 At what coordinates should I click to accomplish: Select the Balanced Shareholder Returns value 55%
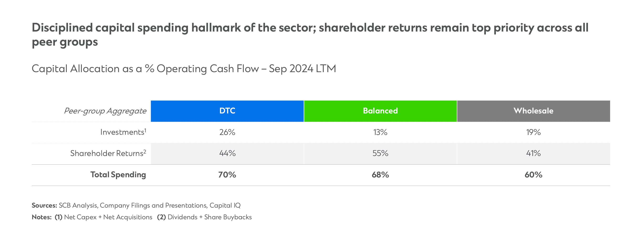point(380,153)
